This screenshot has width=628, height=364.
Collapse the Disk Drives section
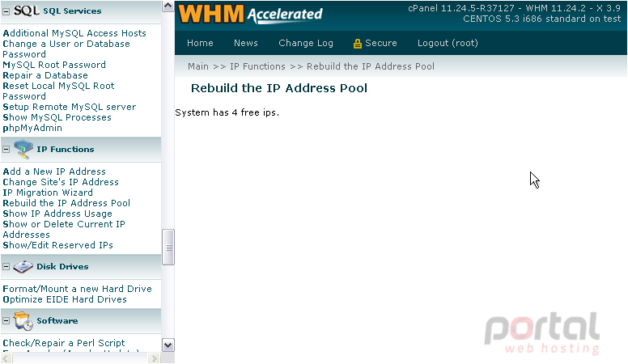tap(6, 267)
